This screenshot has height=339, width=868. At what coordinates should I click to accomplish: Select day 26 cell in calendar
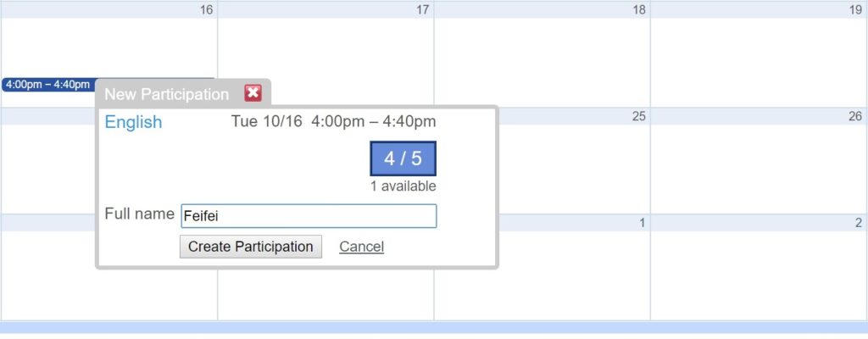point(759,161)
